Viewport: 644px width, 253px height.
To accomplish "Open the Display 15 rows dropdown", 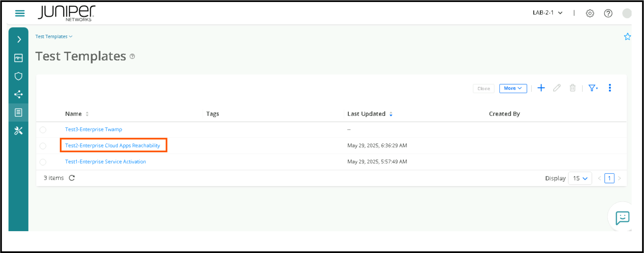I will coord(580,178).
